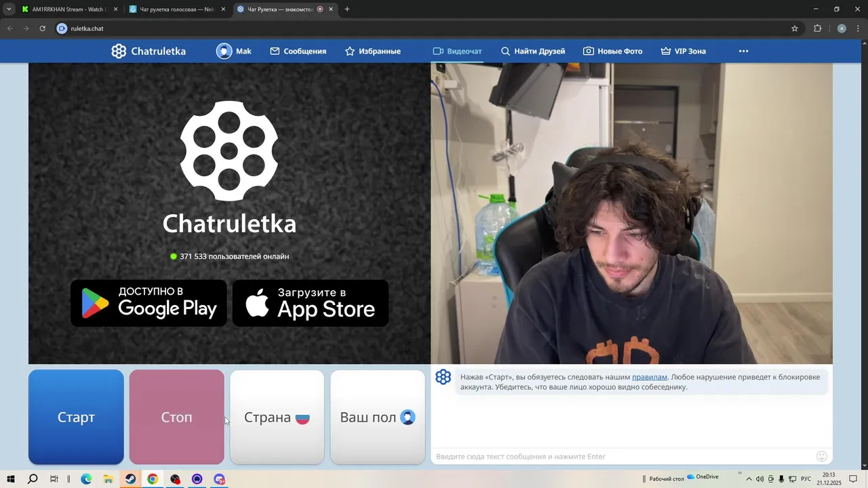Image resolution: width=868 pixels, height=488 pixels.
Task: Open a new browser tab
Action: coord(347,9)
